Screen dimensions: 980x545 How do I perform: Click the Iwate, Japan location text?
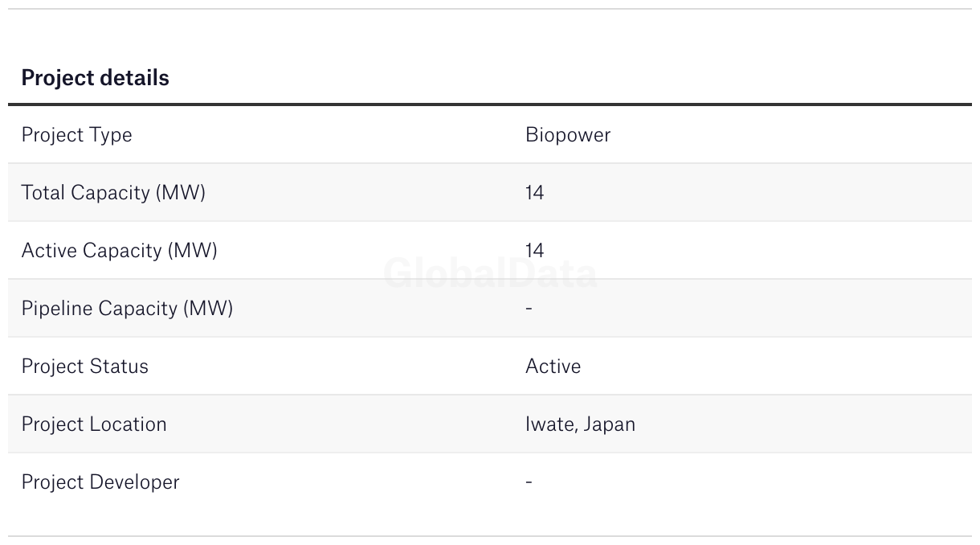[x=580, y=424]
